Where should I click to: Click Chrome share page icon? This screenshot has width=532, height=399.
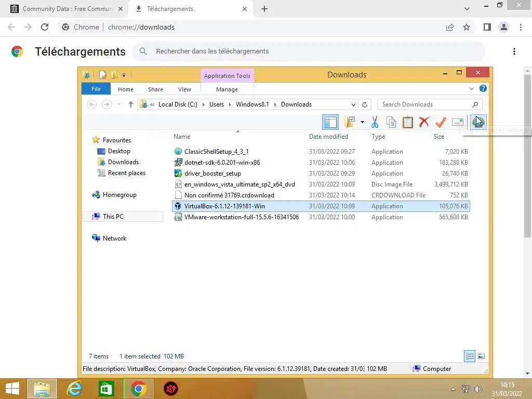(450, 27)
